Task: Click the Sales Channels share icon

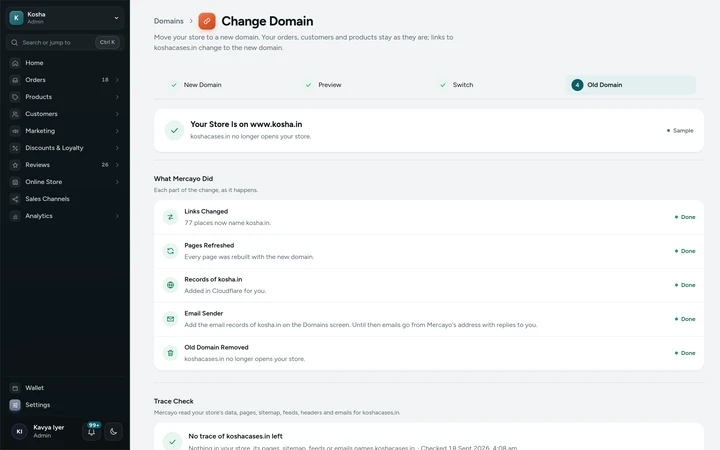Action: pos(15,199)
